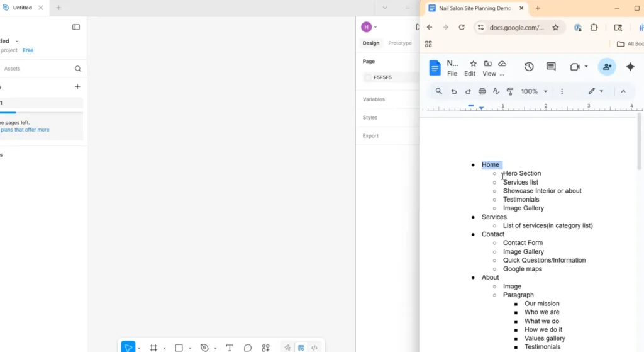Switch to the Prototype tab

click(x=400, y=43)
